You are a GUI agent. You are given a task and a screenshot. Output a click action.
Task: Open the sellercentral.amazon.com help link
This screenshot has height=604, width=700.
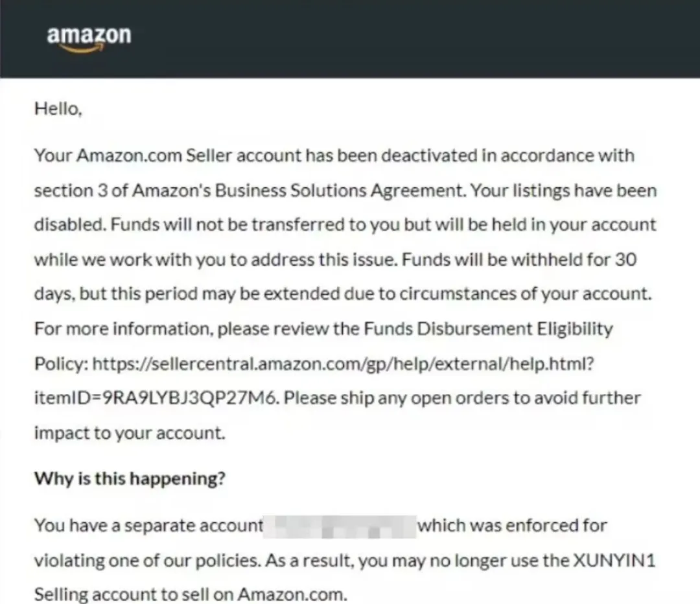[343, 364]
